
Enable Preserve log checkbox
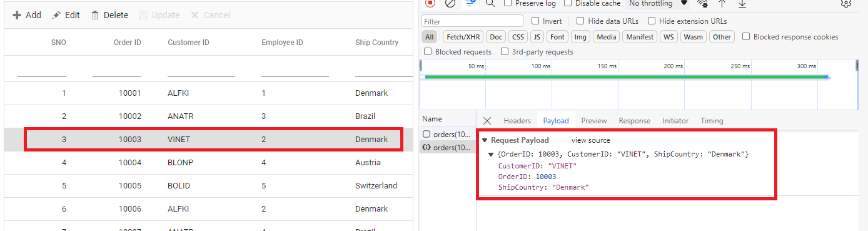point(508,3)
